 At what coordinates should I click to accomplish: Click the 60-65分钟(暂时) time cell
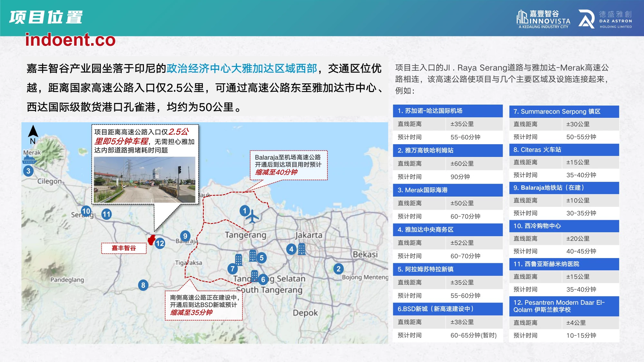point(474,335)
